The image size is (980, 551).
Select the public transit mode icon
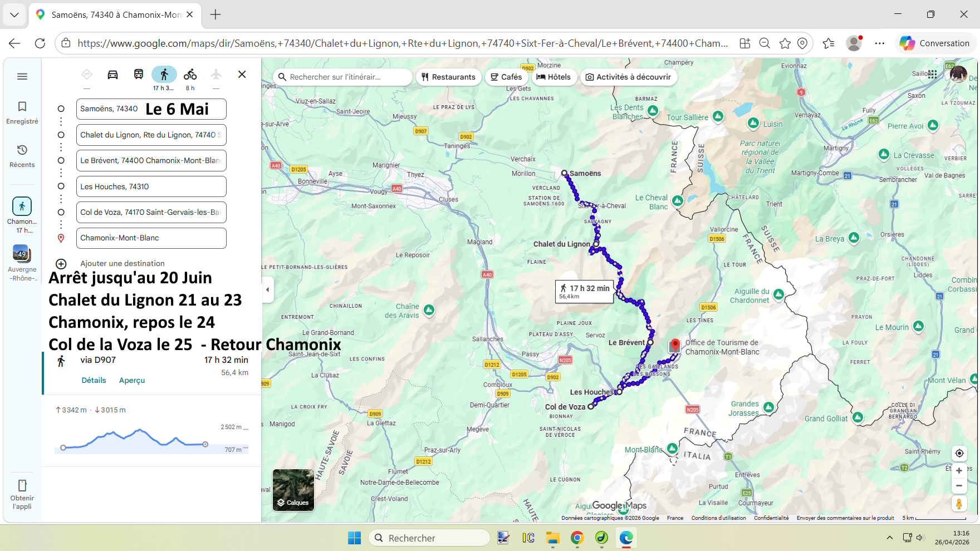point(139,75)
